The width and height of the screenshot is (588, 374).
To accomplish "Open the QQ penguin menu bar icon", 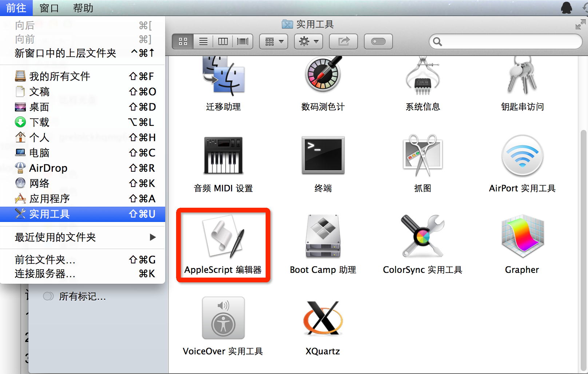I will point(567,8).
